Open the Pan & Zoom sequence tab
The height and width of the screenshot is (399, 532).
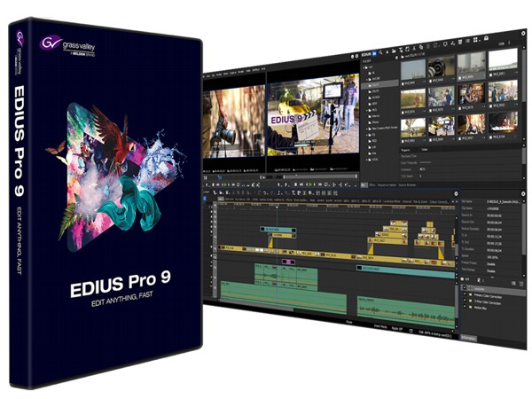tap(420, 202)
